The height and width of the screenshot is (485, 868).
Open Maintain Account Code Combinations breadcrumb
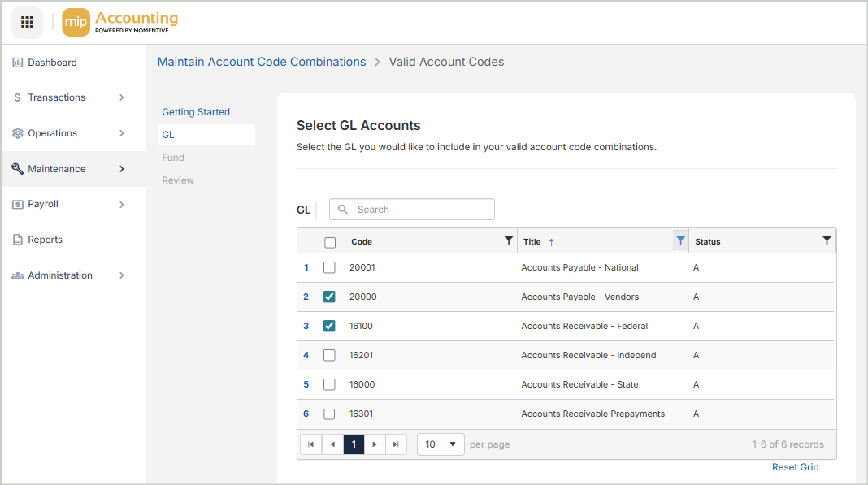(262, 62)
